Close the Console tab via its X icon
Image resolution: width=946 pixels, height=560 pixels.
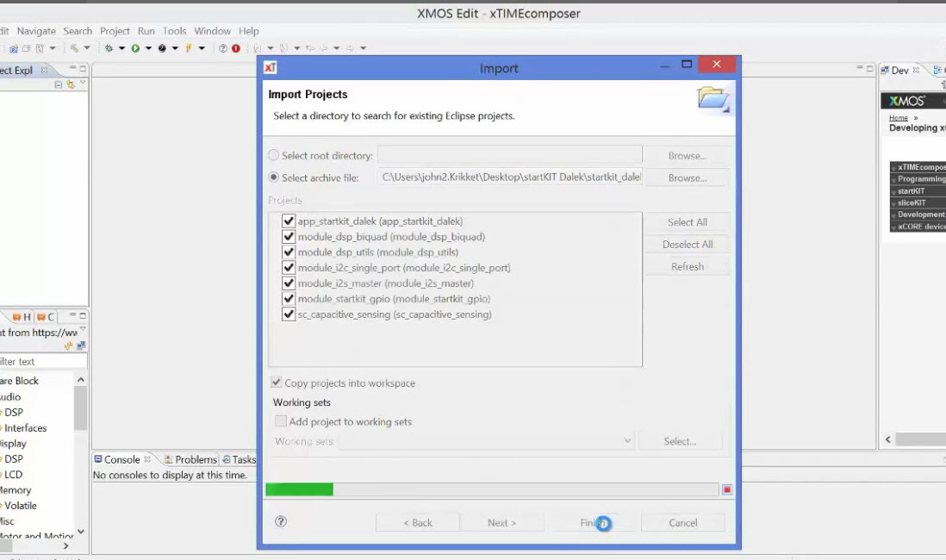[x=147, y=459]
